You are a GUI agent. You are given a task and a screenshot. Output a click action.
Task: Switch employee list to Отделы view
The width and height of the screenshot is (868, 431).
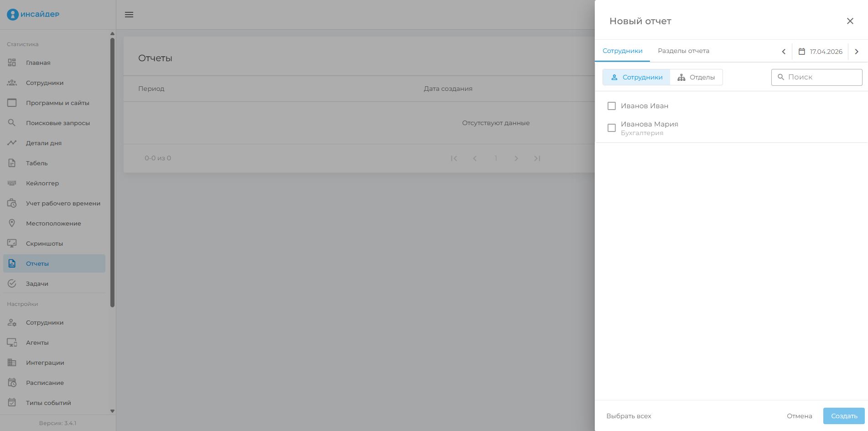point(696,77)
